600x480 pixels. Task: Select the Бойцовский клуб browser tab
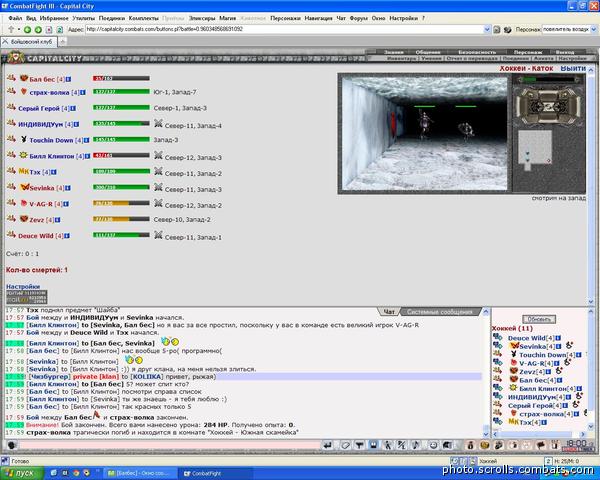pos(29,41)
